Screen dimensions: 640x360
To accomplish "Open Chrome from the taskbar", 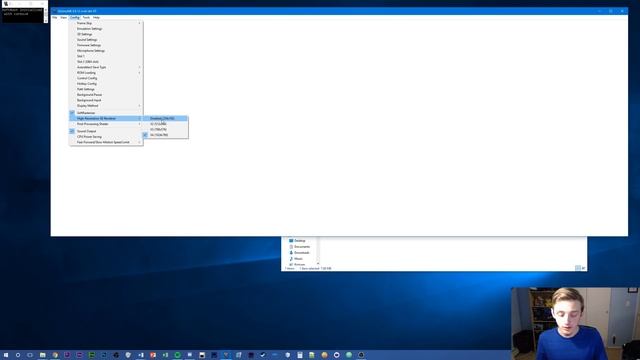I will coord(55,355).
